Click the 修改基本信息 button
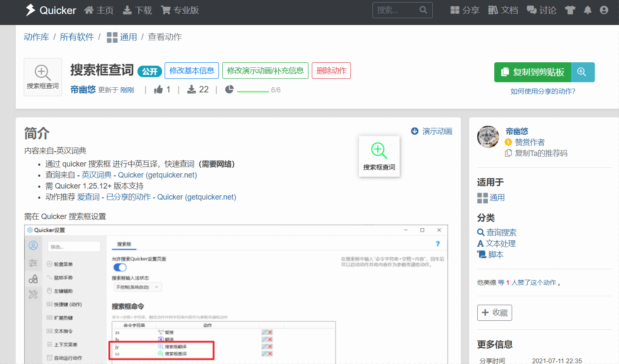 192,70
